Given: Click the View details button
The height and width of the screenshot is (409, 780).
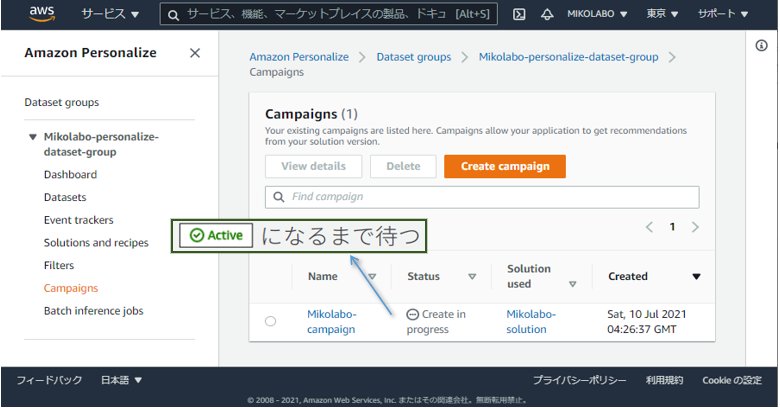Looking at the screenshot, I should 313,167.
